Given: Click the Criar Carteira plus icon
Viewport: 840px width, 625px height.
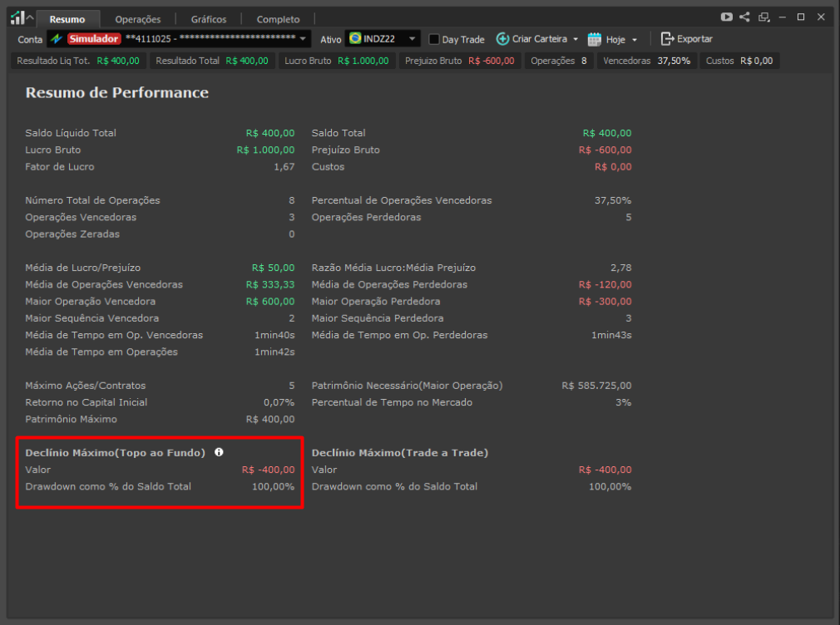Looking at the screenshot, I should point(502,39).
